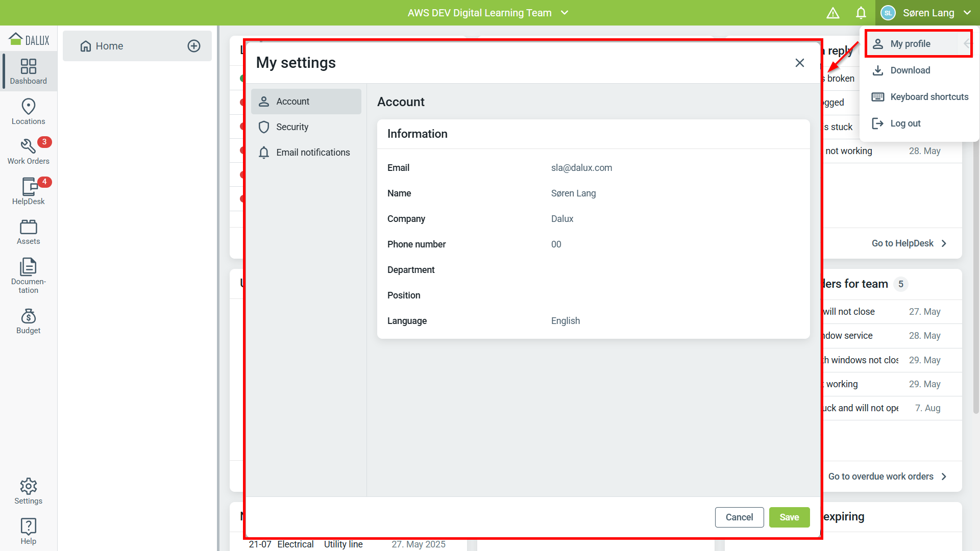Click the green Save button
The image size is (980, 551).
[x=789, y=517]
